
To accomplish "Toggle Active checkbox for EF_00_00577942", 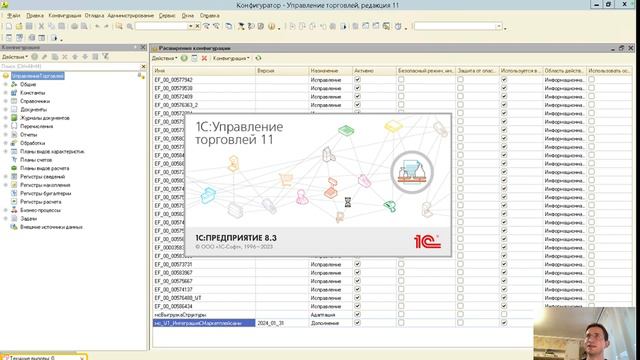I will [358, 80].
